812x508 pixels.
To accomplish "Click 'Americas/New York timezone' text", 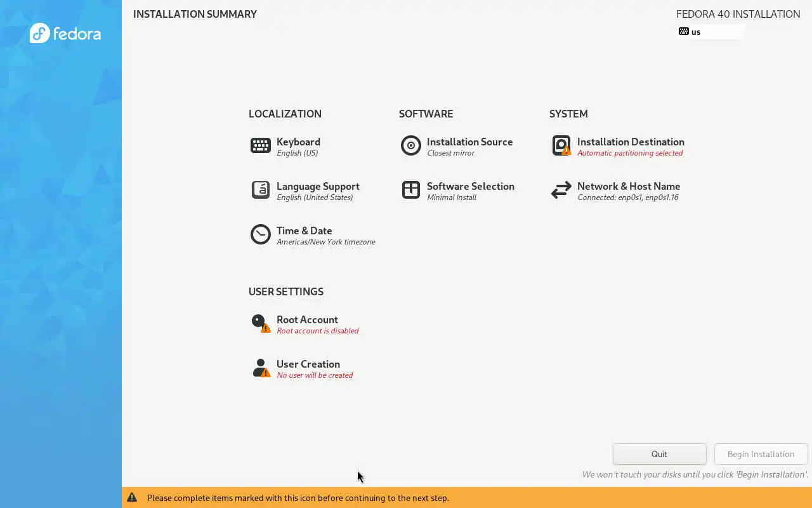I will (x=325, y=242).
